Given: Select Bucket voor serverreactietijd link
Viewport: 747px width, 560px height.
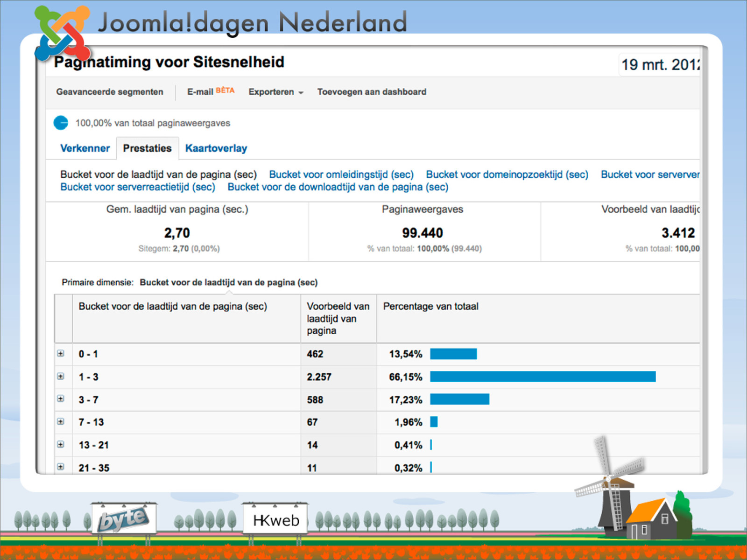Looking at the screenshot, I should 138,187.
